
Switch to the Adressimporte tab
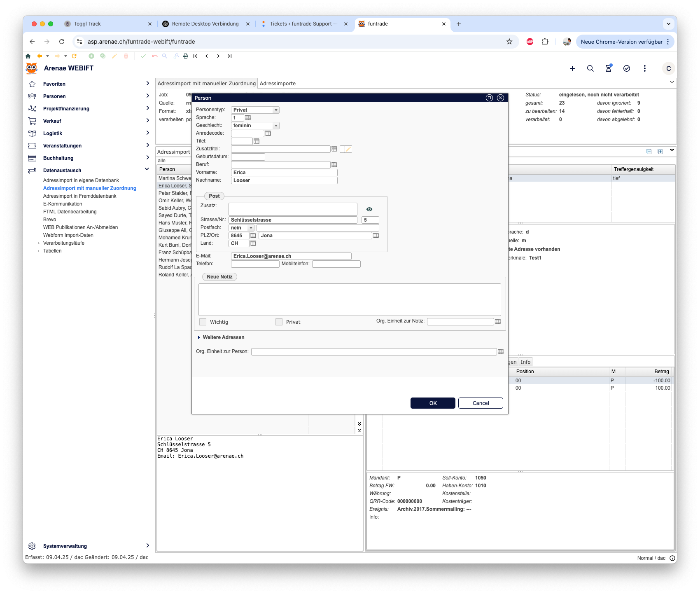click(278, 84)
